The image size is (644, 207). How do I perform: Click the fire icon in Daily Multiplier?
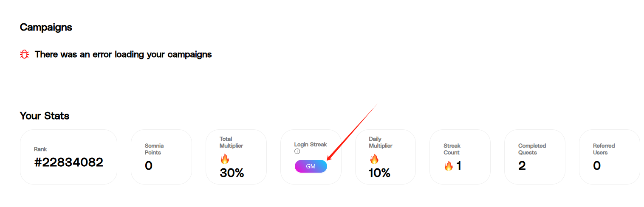click(x=374, y=159)
